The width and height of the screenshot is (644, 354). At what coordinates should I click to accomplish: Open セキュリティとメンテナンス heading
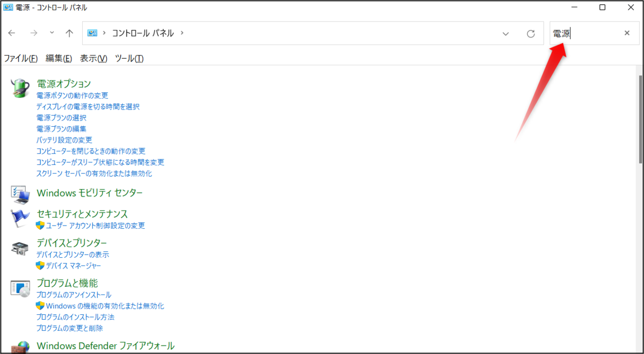pos(82,214)
